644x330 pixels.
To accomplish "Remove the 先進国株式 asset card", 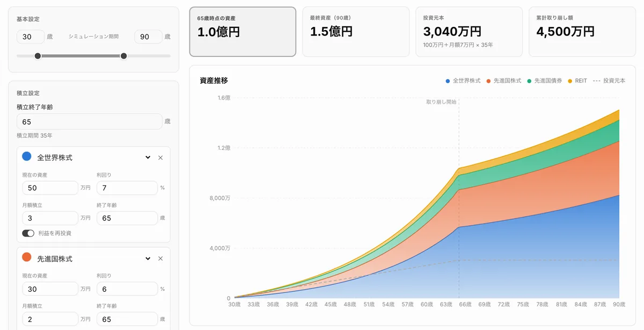I will point(160,259).
